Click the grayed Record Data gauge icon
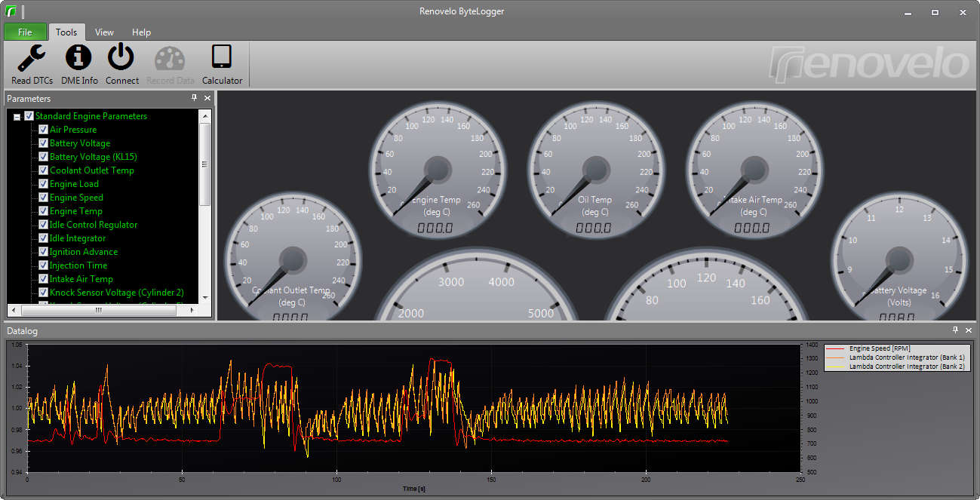The image size is (980, 500). point(170,65)
